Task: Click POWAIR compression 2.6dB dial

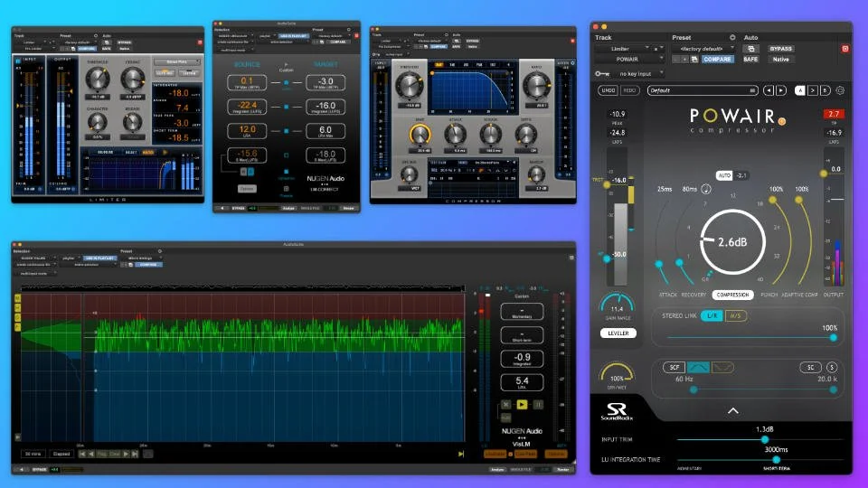Action: (x=732, y=242)
